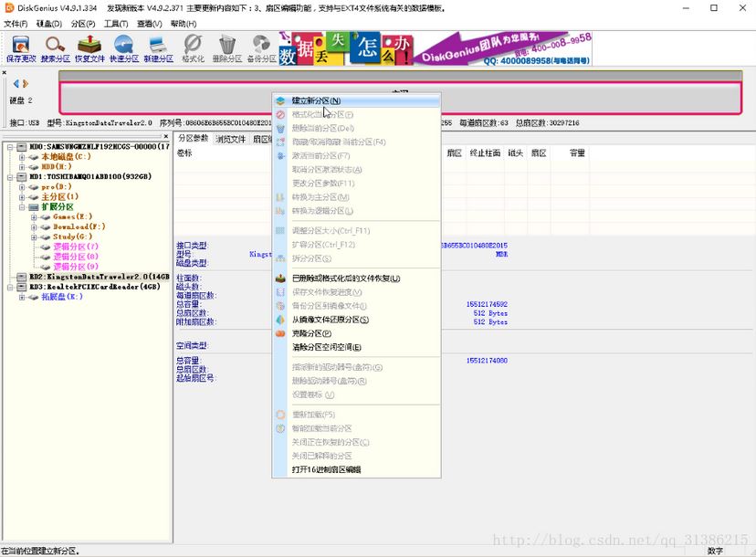The height and width of the screenshot is (557, 756).
Task: Click the 恢复文件 file recovery toolbar icon
Action: click(x=89, y=49)
